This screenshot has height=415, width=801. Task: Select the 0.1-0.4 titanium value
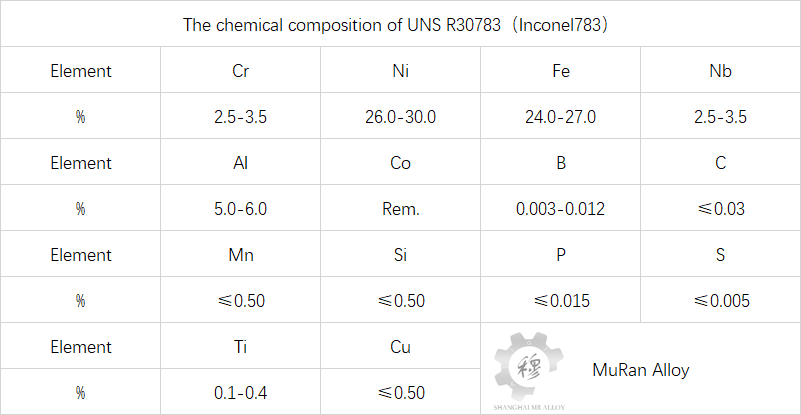[x=240, y=393]
